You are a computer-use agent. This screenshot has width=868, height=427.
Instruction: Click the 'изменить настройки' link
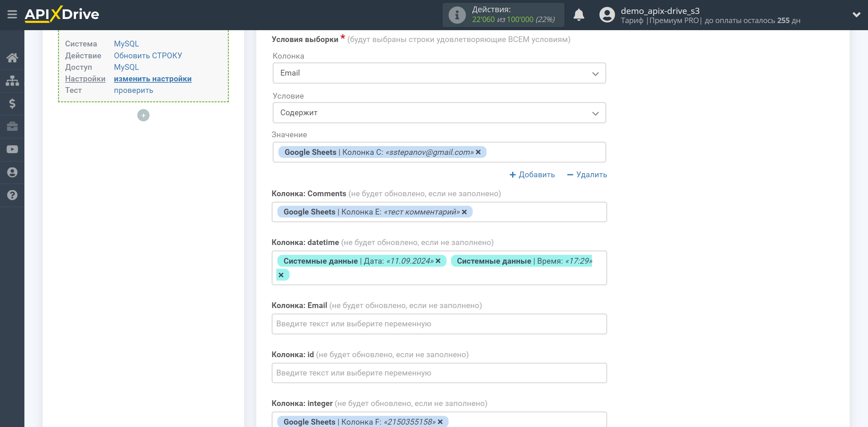pyautogui.click(x=153, y=79)
